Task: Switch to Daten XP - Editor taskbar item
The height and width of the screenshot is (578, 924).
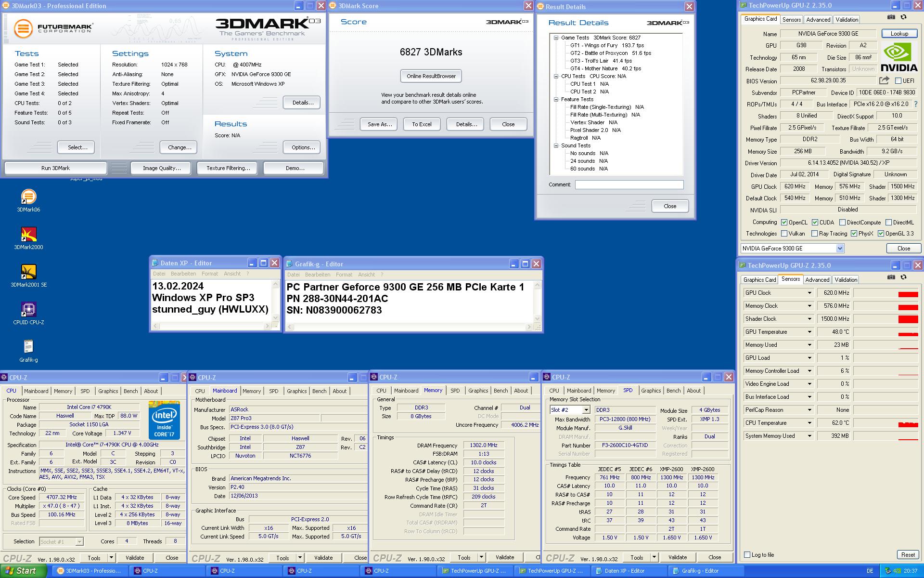Action: (x=629, y=571)
